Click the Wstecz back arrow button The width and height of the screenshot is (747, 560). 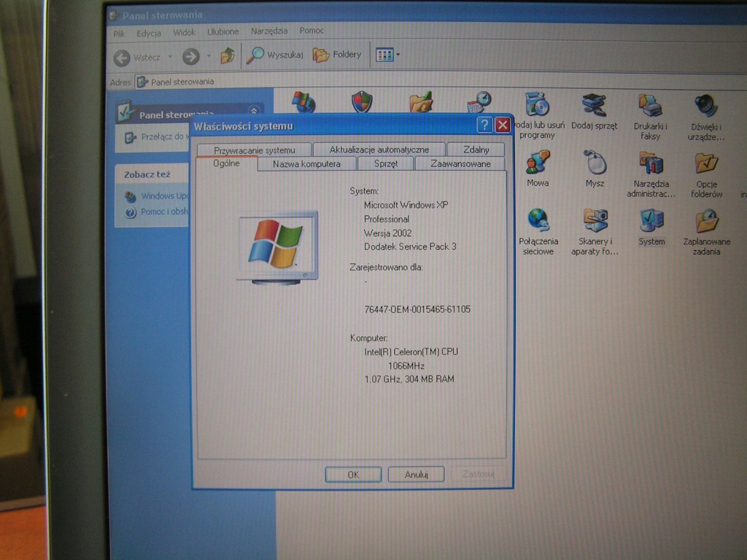click(137, 58)
